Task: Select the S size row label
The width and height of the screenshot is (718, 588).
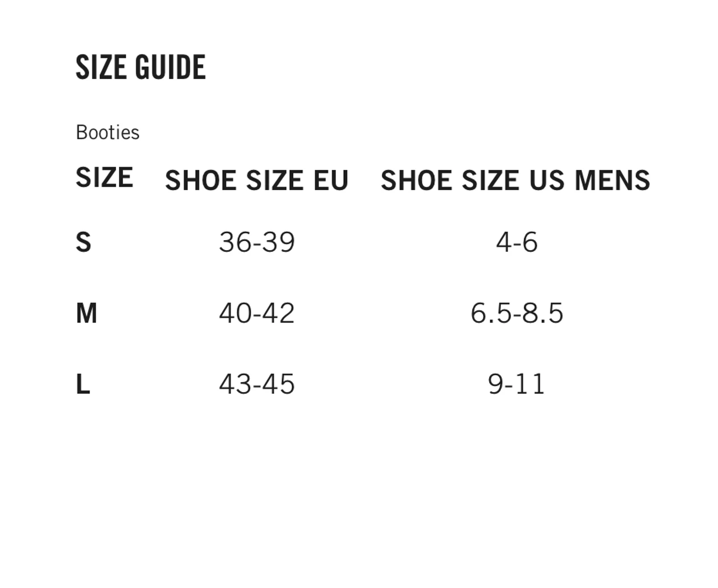Action: pos(84,242)
